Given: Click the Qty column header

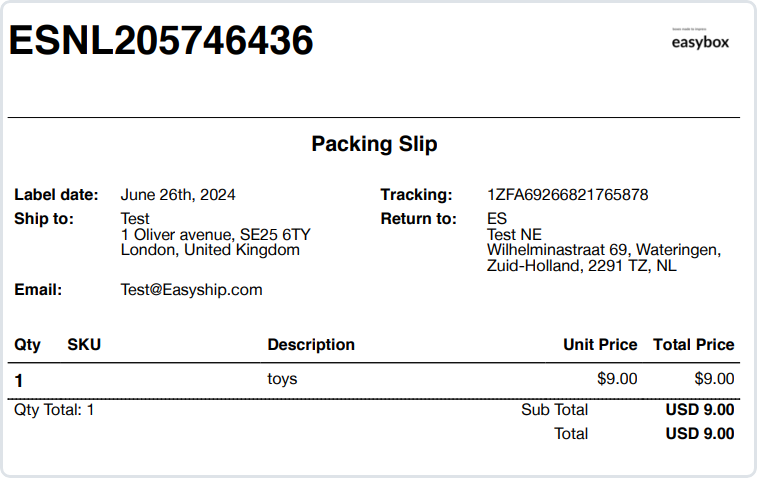Looking at the screenshot, I should point(27,345).
